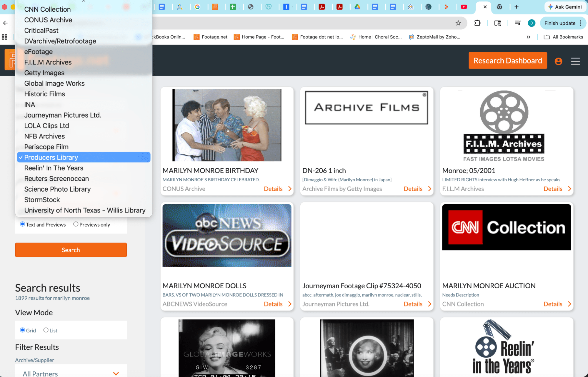Select Historic Films in the dropdown

pyautogui.click(x=84, y=94)
